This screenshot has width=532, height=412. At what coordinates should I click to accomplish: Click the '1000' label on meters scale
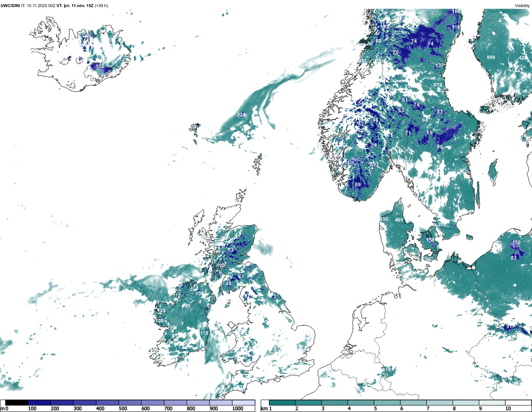point(238,409)
